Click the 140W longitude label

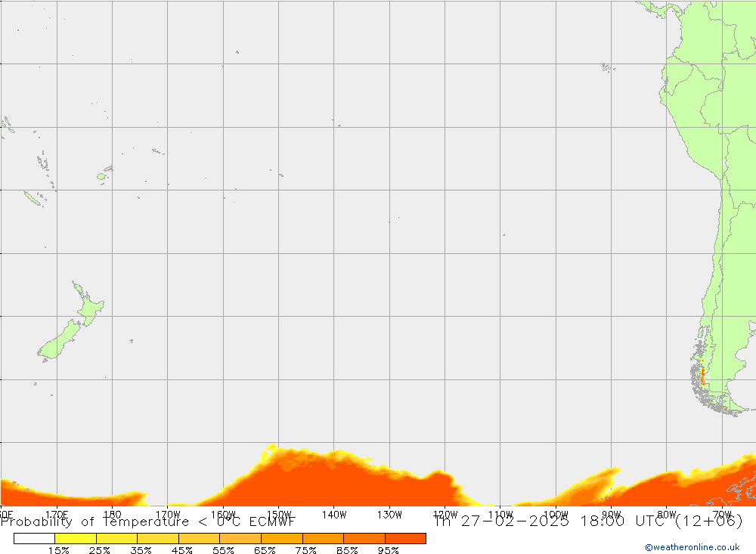coord(334,515)
